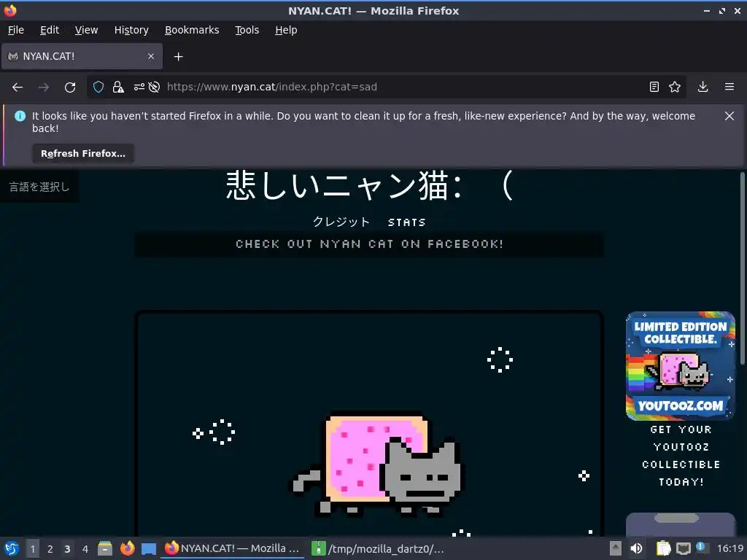Screen dimensions: 747x560
Task: Open the Firefox application hamburger menu
Action: (x=729, y=87)
